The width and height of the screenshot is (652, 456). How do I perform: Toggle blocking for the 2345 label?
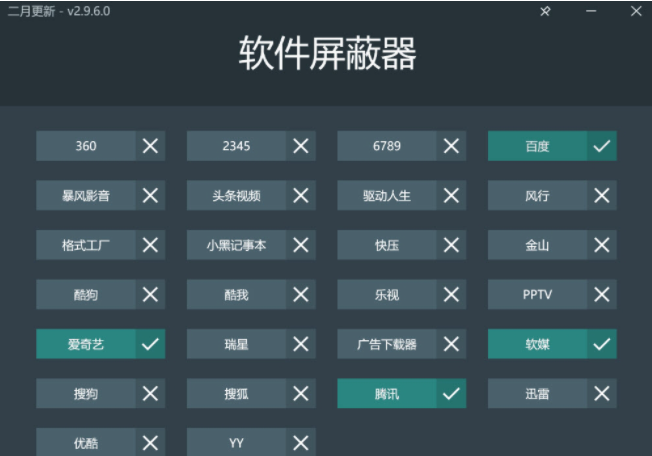236,146
